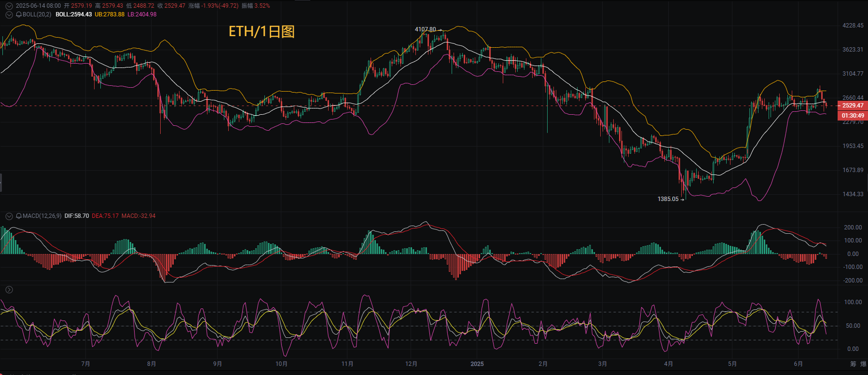This screenshot has width=868, height=375.
Task: Click the 2025-06-14 08:00 timestamp
Action: coord(38,6)
